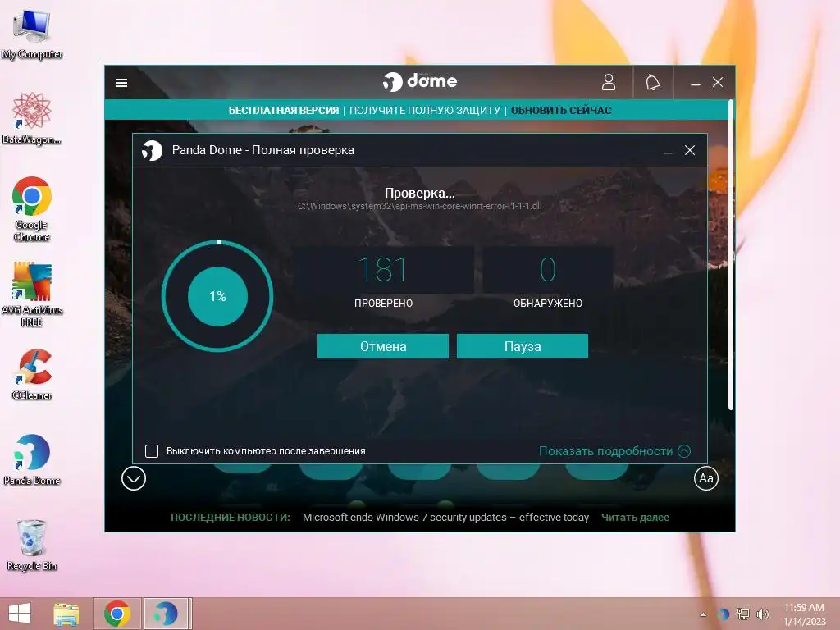Viewport: 840px width, 630px height.
Task: Open the user account icon
Action: 609,83
